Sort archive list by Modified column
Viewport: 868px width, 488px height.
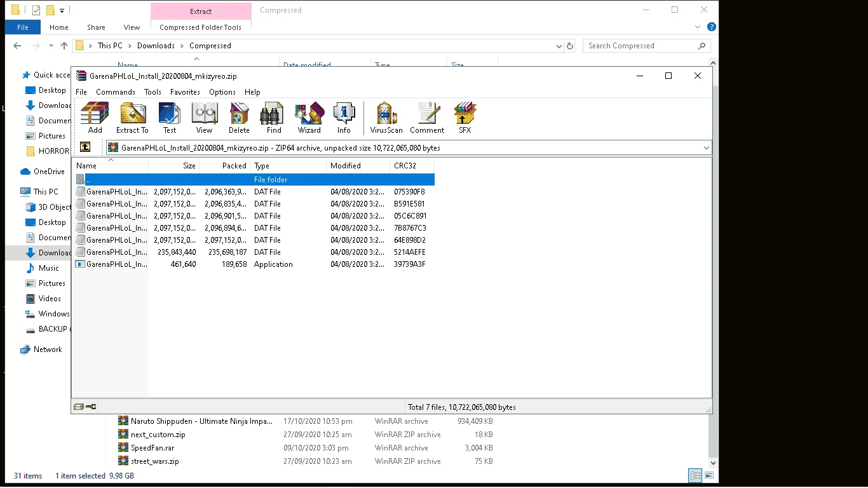point(358,166)
